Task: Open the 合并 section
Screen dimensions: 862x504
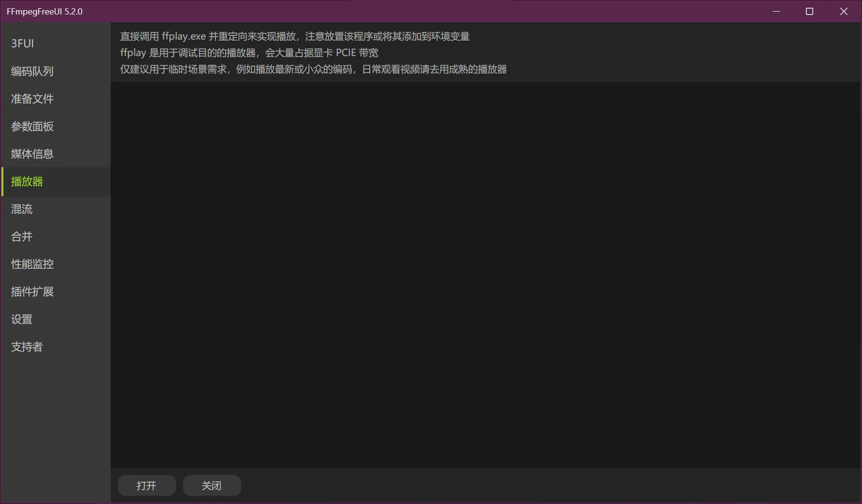Action: point(22,237)
